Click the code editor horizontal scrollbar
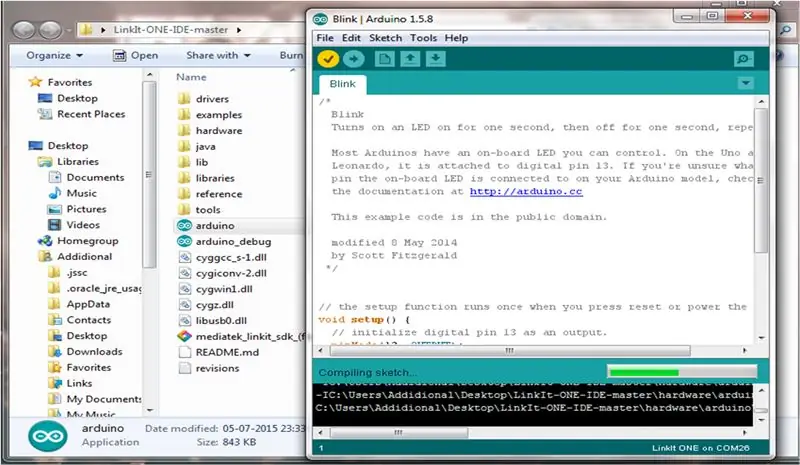Viewport: 800px width, 465px height. pyautogui.click(x=510, y=351)
